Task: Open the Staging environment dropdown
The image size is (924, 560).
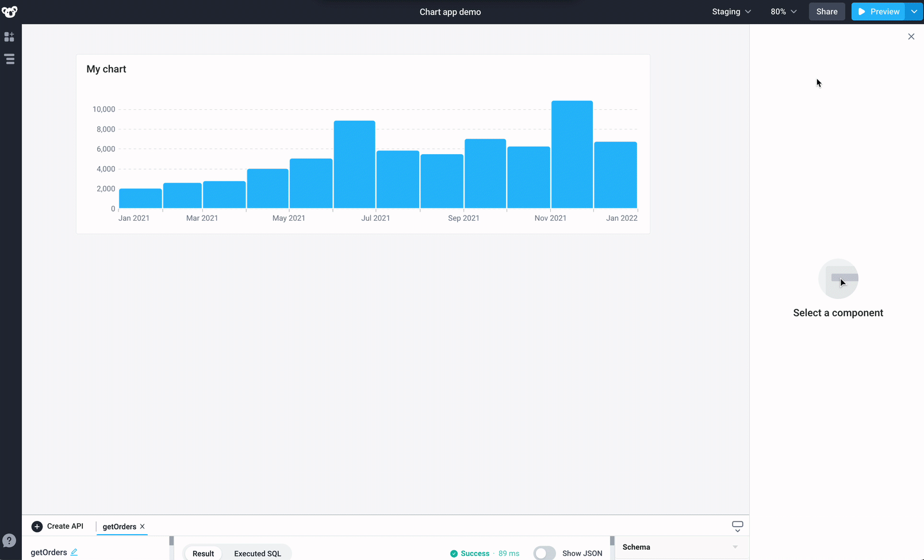Action: tap(731, 11)
